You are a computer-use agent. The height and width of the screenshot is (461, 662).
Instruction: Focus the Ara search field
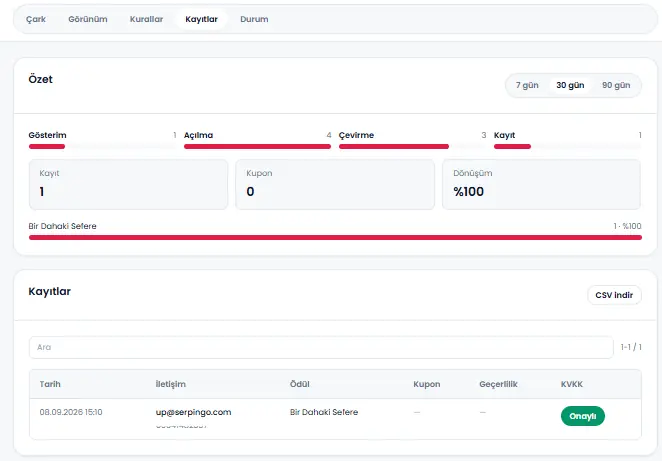[x=321, y=347]
